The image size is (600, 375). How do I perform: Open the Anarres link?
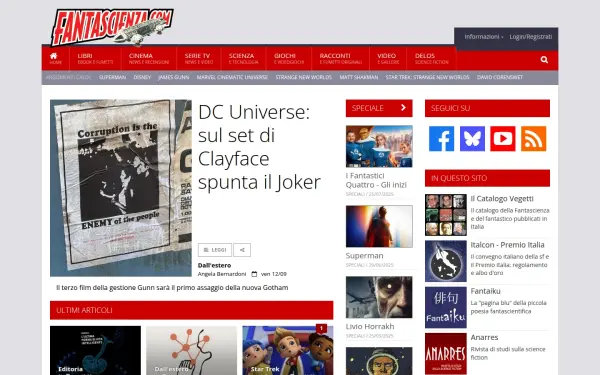pos(484,338)
